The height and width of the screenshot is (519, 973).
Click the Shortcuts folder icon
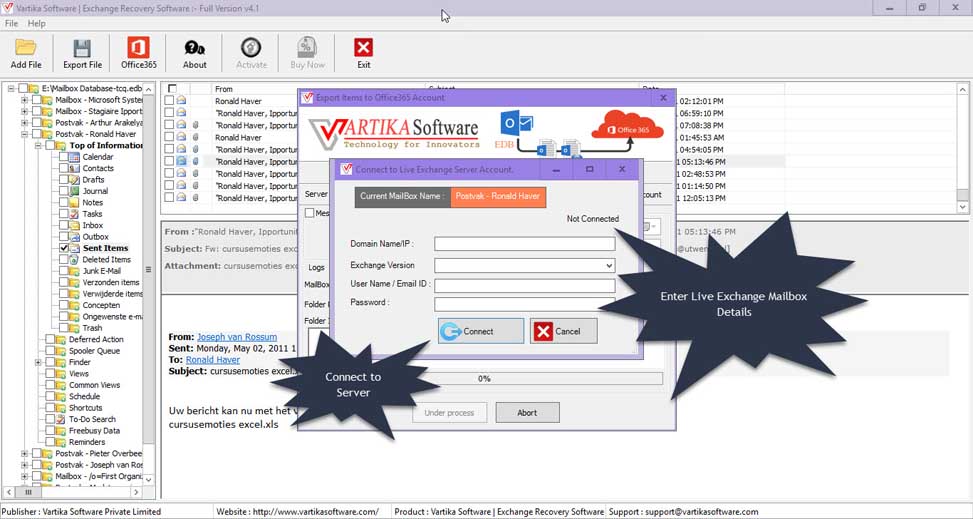pos(61,408)
